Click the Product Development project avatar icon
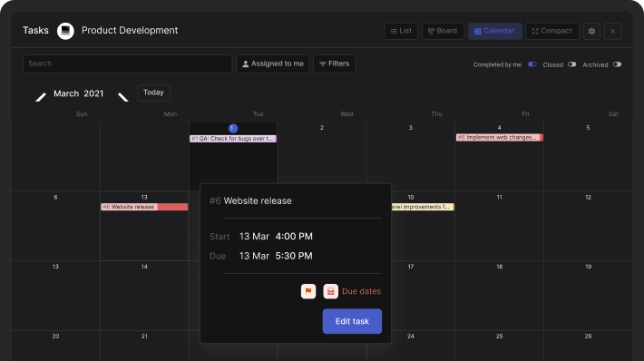Viewport: 644px width, 361px height. click(65, 31)
